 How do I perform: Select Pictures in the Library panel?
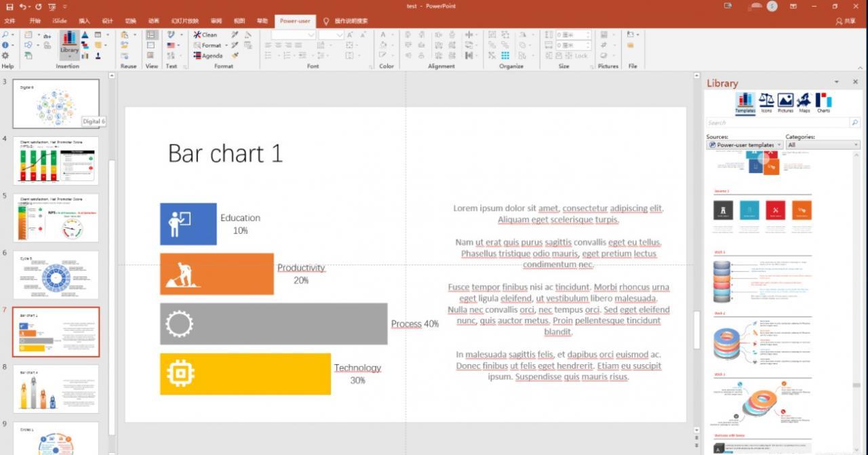(785, 102)
